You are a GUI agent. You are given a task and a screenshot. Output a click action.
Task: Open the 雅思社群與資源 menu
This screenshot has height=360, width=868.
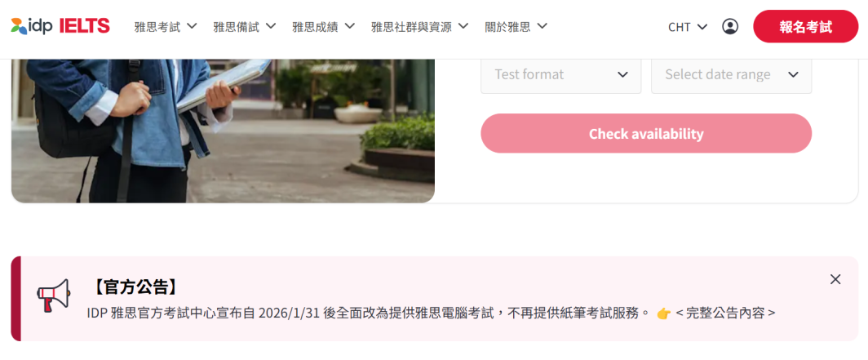pyautogui.click(x=419, y=26)
